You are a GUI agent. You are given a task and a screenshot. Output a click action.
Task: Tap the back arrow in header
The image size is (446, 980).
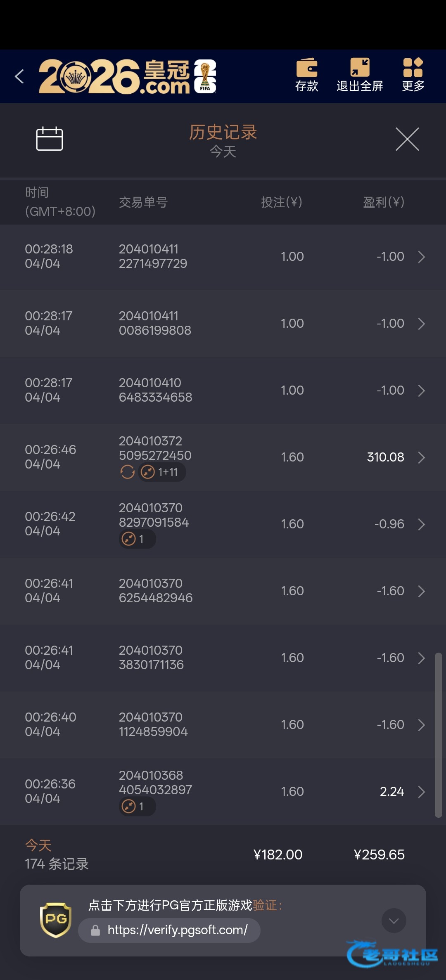19,76
